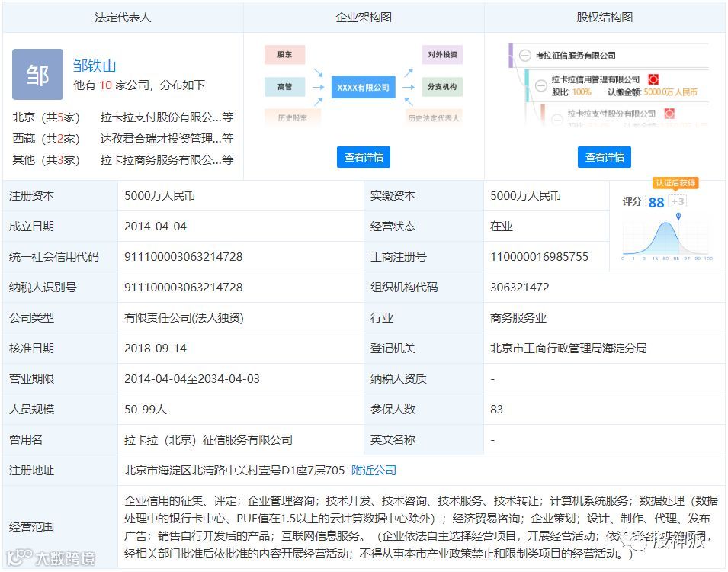Image resolution: width=728 pixels, height=572 pixels.
Task: Click the 北京（共5家） region label
Action: click(x=46, y=117)
